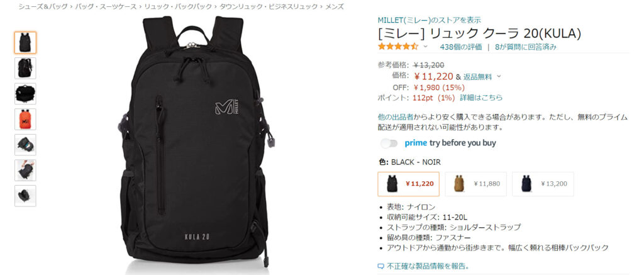The width and height of the screenshot is (644, 275).
Task: Choose the BLACK - NOIR color option at ¥11,220
Action: point(408,184)
